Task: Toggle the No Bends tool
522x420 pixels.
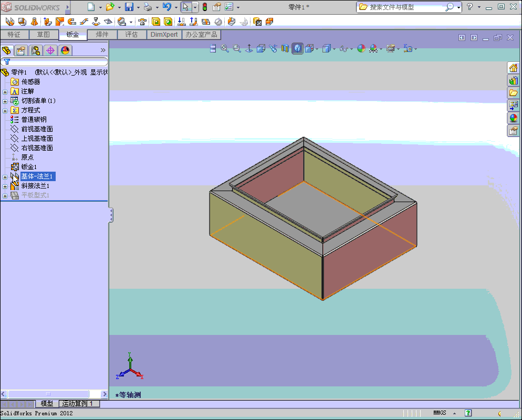Action: [218, 22]
